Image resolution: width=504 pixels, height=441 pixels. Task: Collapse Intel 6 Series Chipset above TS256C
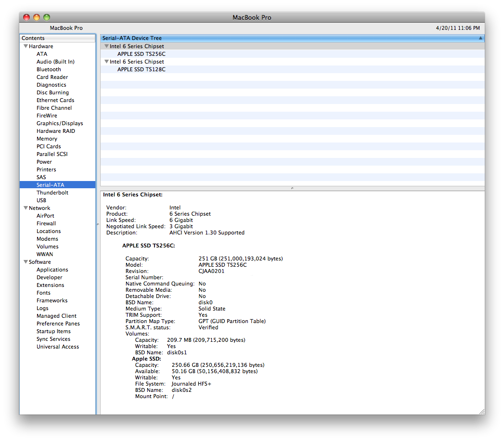pos(106,46)
